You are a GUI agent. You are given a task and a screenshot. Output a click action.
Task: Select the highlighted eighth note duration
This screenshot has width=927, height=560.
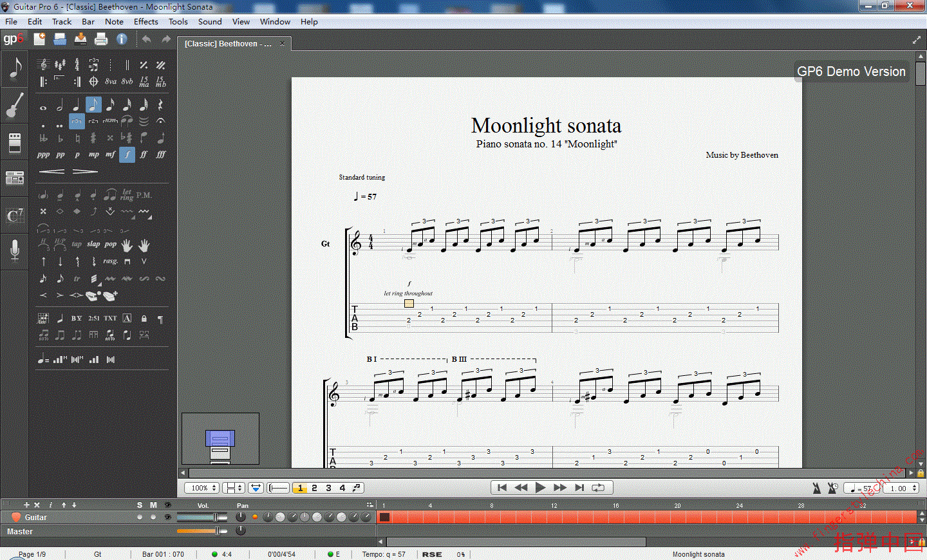click(93, 104)
